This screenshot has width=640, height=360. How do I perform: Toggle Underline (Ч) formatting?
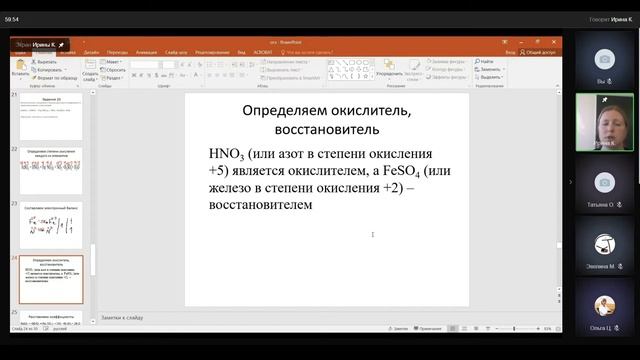(149, 76)
